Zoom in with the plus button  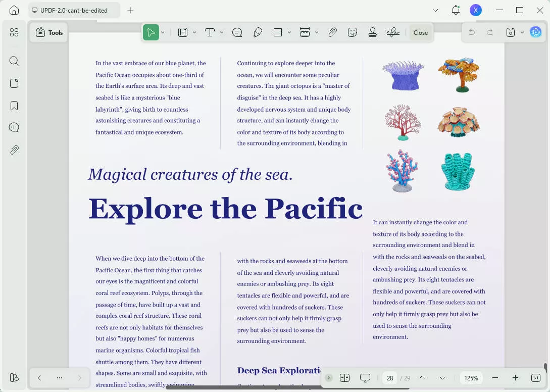click(515, 378)
